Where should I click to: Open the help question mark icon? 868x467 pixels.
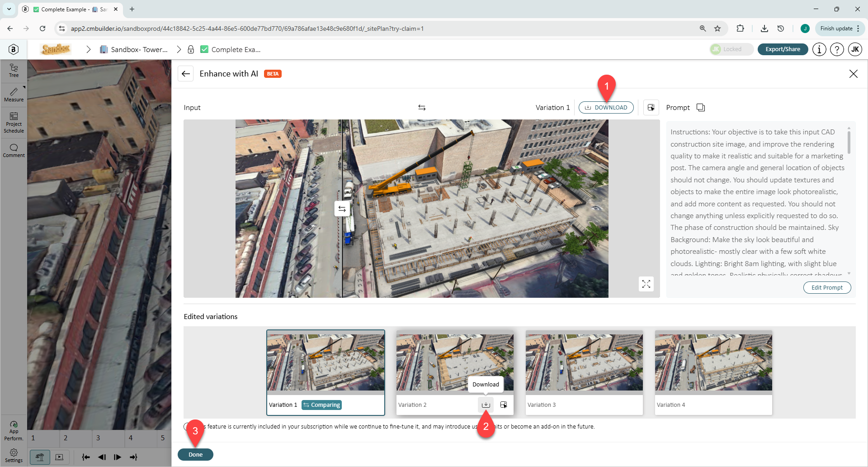[837, 49]
